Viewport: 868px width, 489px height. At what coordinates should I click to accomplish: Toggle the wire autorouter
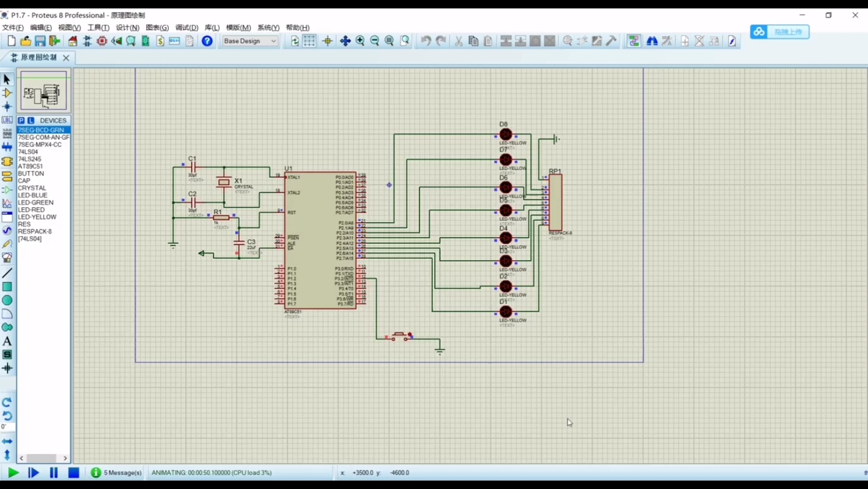634,41
